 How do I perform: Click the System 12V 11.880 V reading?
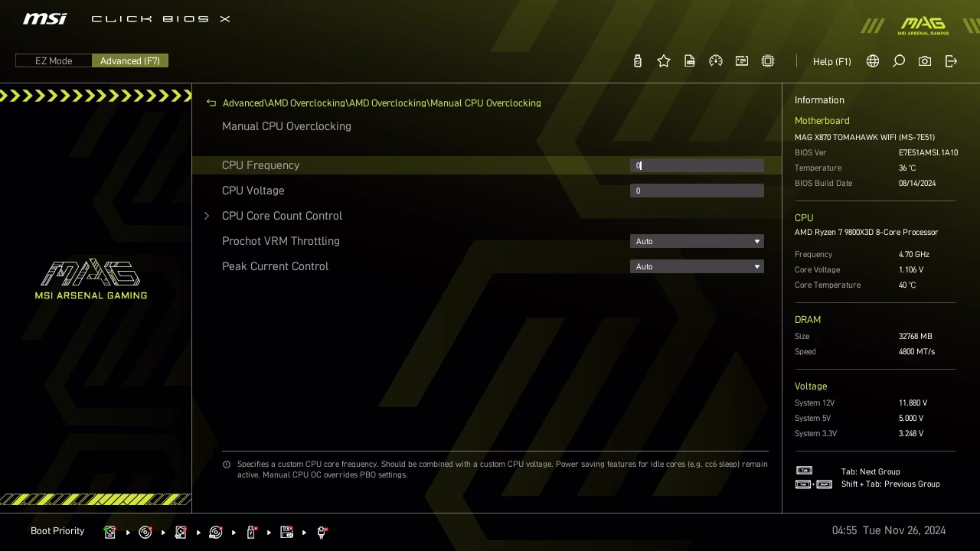tap(913, 403)
